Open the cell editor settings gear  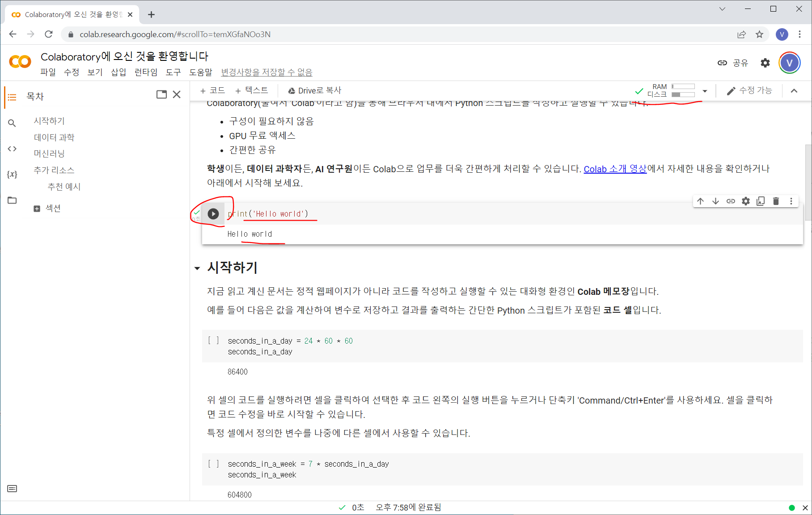(746, 201)
